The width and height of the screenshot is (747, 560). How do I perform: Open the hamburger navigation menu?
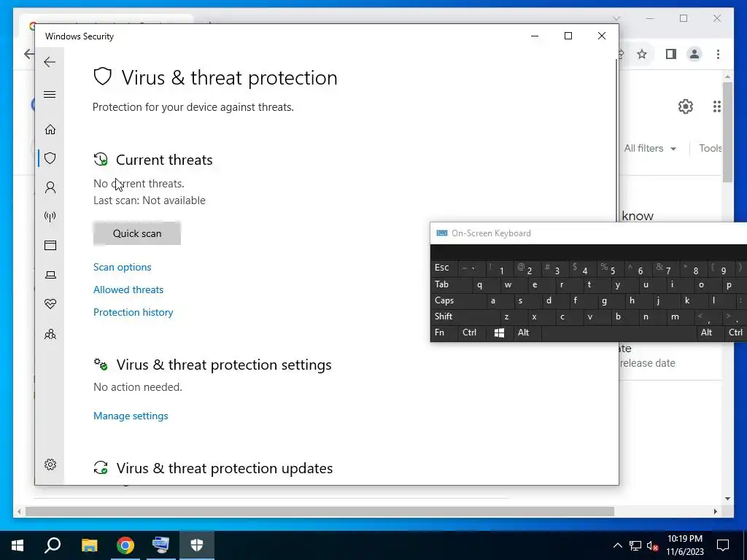pos(50,94)
